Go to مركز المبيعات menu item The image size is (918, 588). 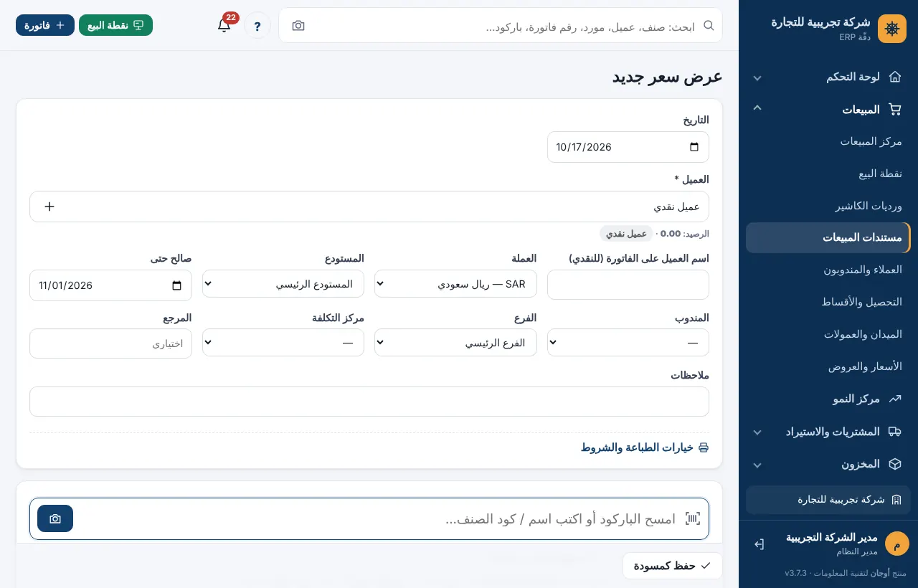tap(828, 141)
